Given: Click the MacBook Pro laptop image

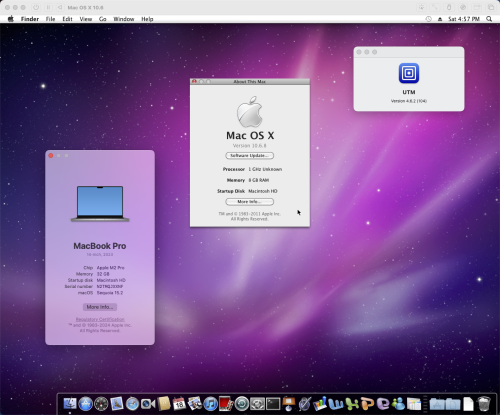Looking at the screenshot, I should pyautogui.click(x=100, y=204).
